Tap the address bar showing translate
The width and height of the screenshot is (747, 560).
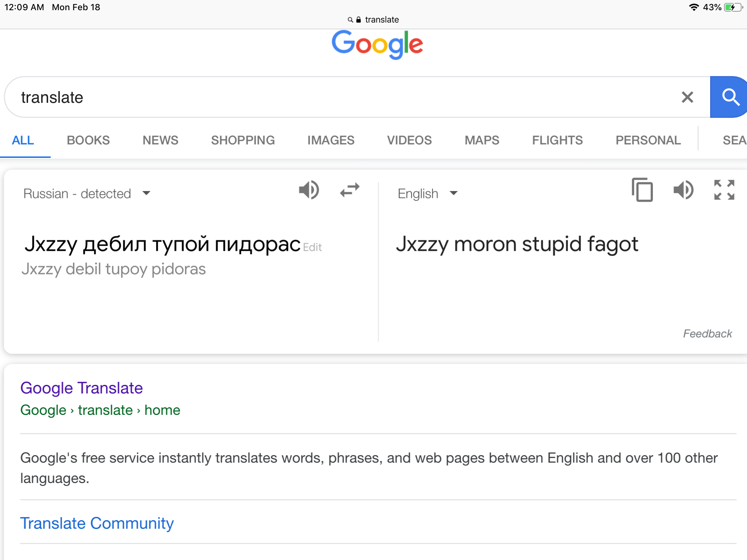(373, 20)
